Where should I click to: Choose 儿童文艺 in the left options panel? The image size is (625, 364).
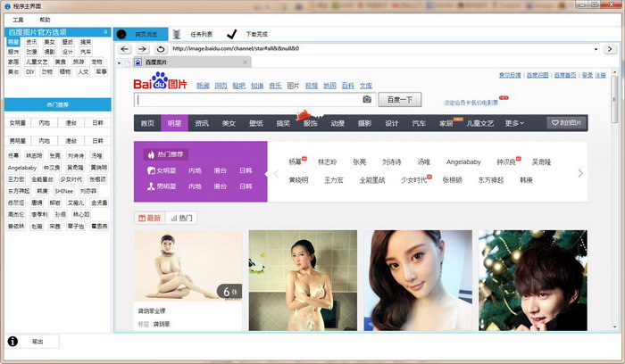tap(37, 62)
